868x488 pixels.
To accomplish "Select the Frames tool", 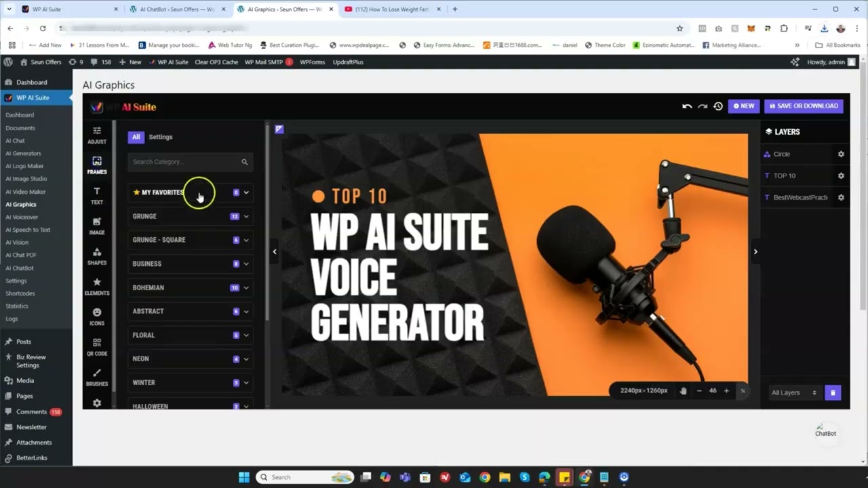I will click(x=97, y=165).
